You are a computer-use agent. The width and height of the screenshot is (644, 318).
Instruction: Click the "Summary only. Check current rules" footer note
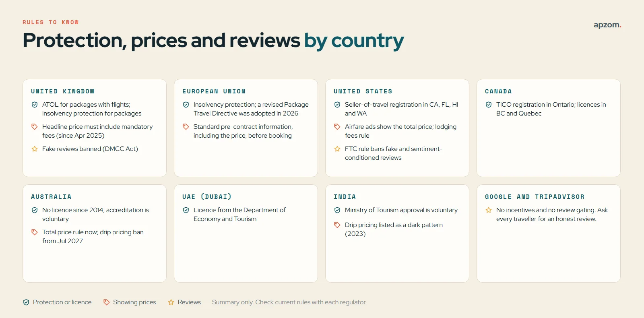coord(289,302)
